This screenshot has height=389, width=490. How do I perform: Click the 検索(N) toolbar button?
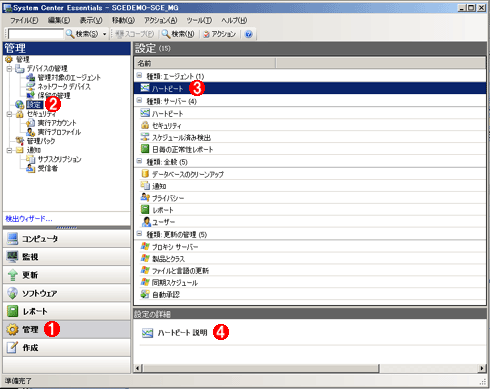(178, 34)
